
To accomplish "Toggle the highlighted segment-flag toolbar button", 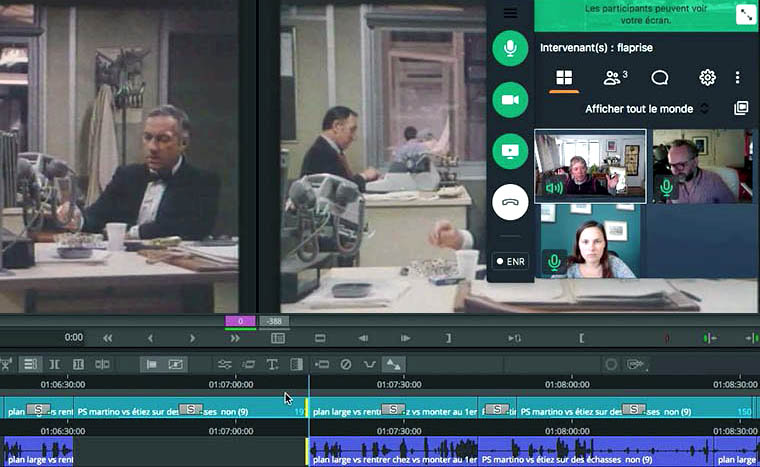I will tap(151, 364).
